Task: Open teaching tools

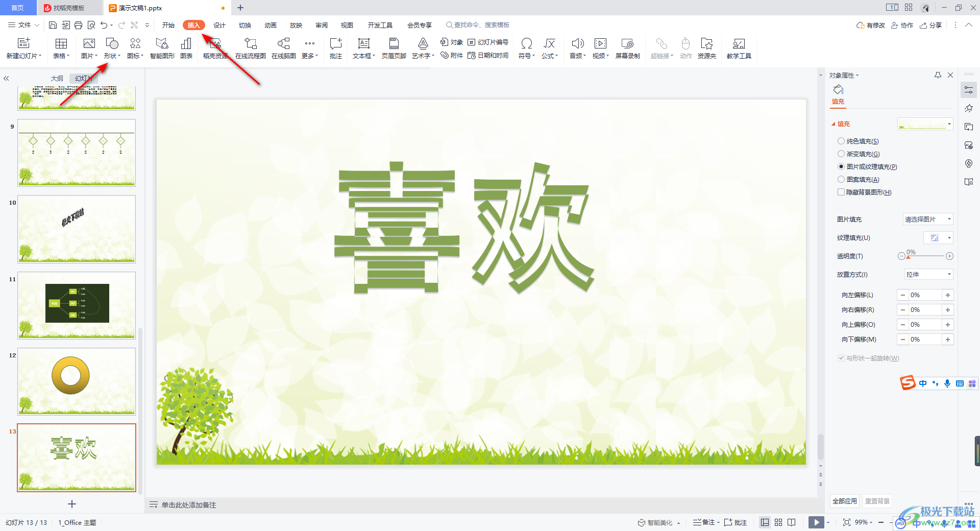Action: pos(739,49)
